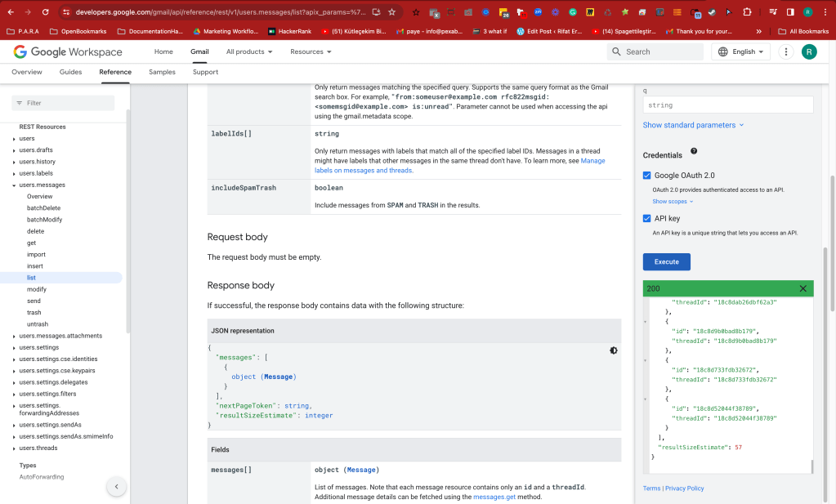The height and width of the screenshot is (504, 836).
Task: Open the yellow striped extension icon
Action: pyautogui.click(x=590, y=11)
